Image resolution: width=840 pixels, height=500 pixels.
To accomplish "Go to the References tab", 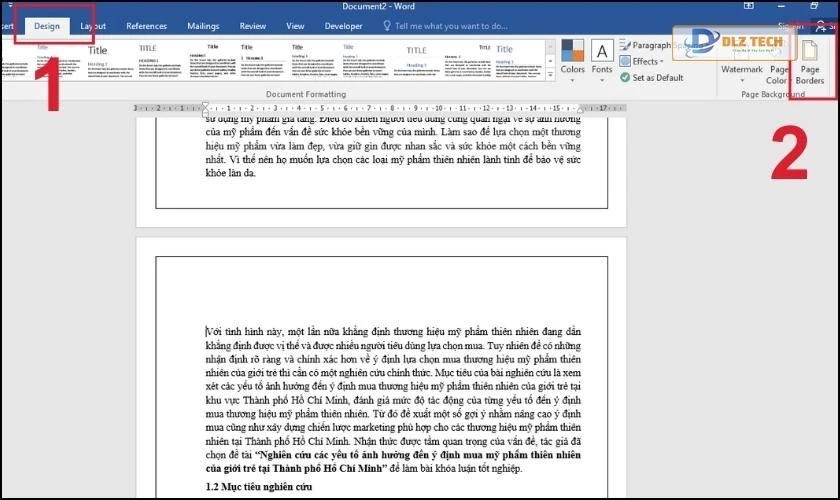I will (147, 25).
